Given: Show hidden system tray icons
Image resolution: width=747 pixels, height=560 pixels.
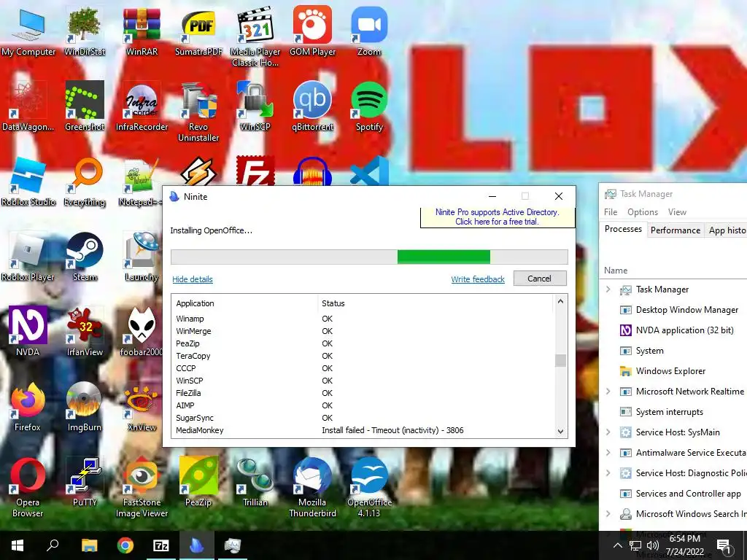Looking at the screenshot, I should pos(617,545).
